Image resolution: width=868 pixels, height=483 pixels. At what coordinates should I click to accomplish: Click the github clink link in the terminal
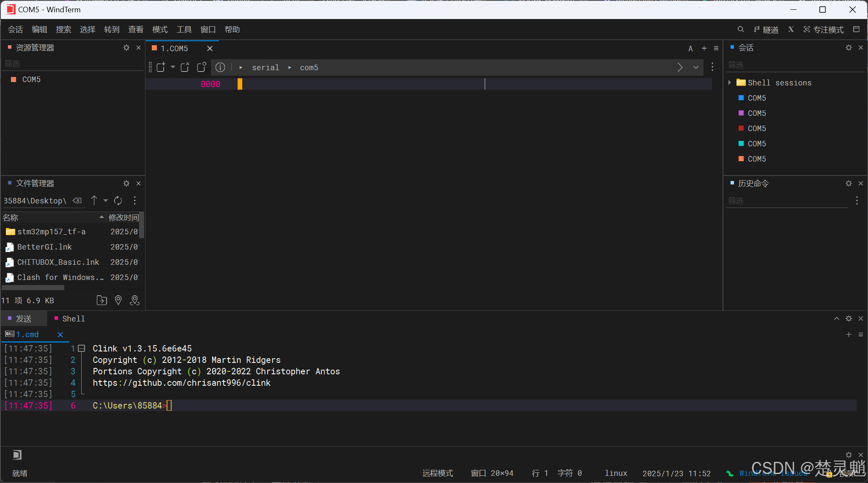pyautogui.click(x=181, y=383)
